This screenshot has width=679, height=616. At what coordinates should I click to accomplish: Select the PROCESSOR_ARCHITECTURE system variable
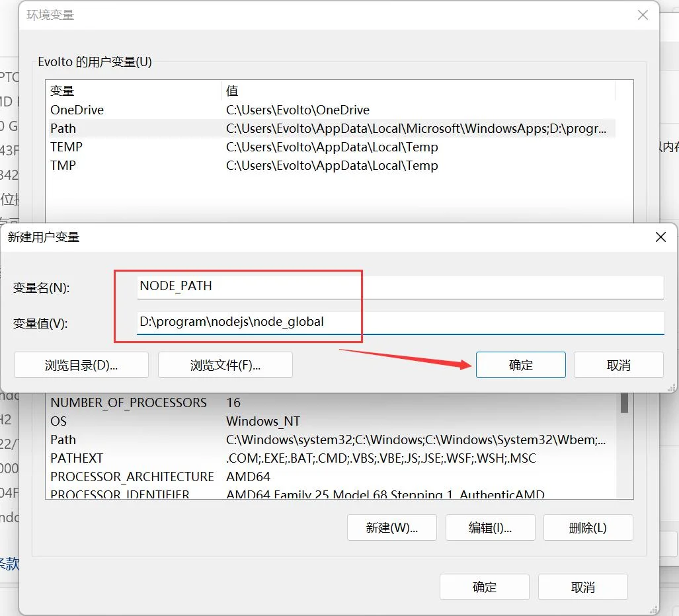[x=132, y=477]
